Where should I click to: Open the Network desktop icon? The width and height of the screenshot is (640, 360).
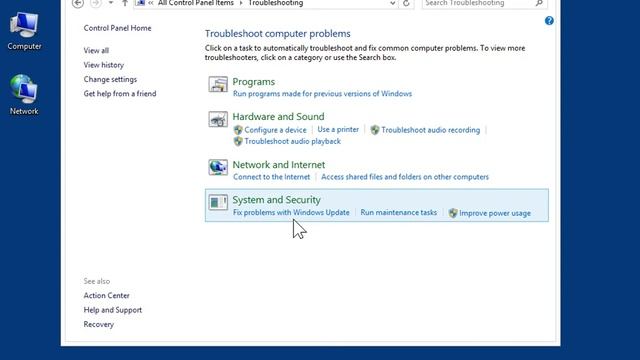pyautogui.click(x=24, y=95)
